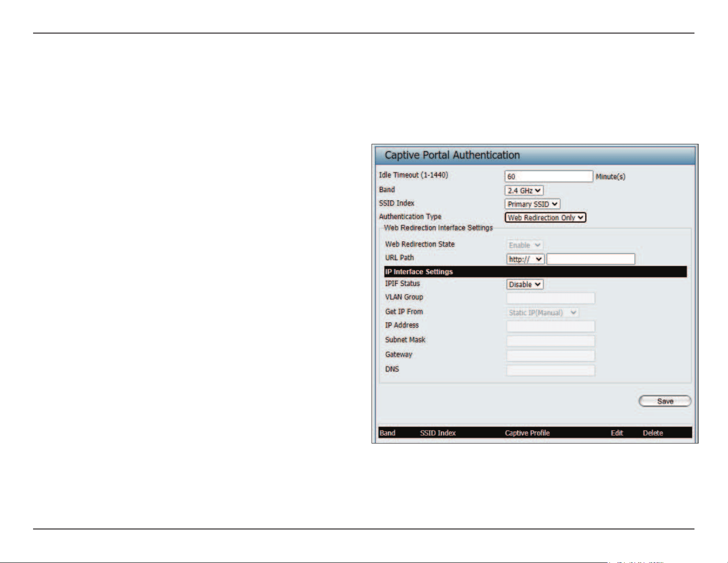Open the IPIF Status Disable dropdown
The height and width of the screenshot is (563, 728).
[x=525, y=284]
